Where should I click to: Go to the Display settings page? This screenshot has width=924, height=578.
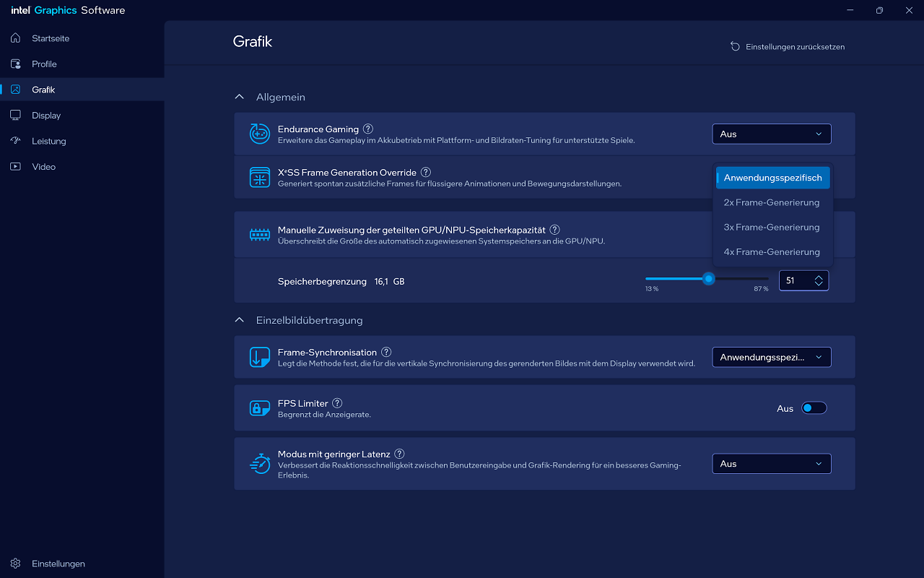[x=82, y=115]
